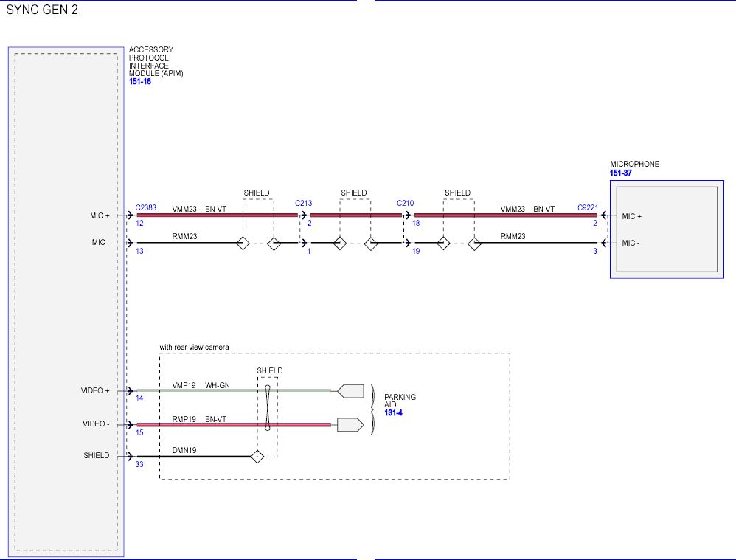The image size is (736, 560).
Task: Click connector label C210
Action: [405, 202]
